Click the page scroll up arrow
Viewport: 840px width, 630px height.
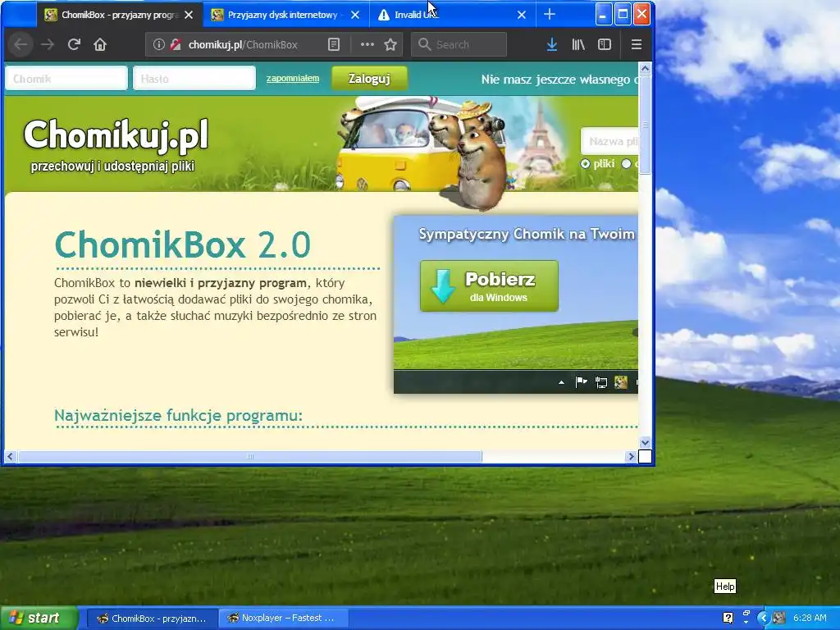tap(645, 69)
